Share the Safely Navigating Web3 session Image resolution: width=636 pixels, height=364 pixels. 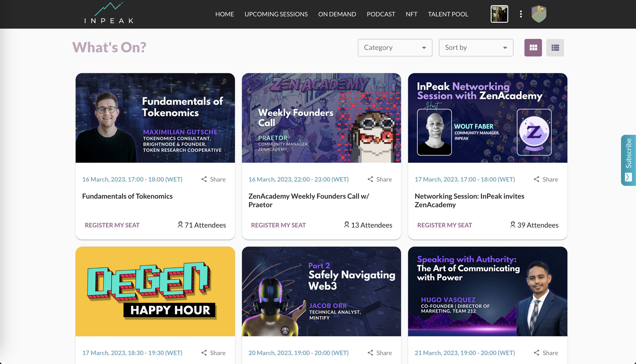click(380, 353)
